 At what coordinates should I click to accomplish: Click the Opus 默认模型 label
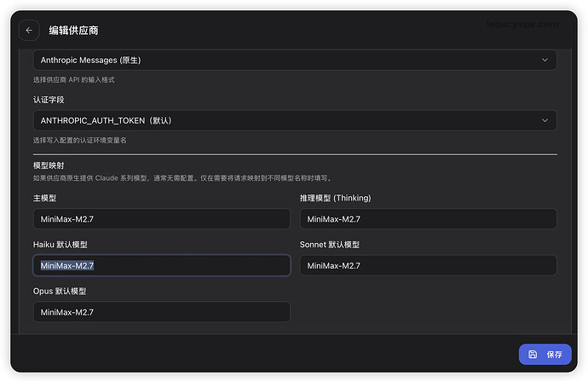coord(60,292)
